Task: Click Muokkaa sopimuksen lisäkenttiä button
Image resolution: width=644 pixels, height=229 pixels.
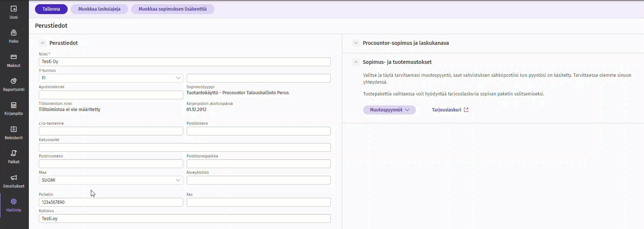Action: point(173,9)
